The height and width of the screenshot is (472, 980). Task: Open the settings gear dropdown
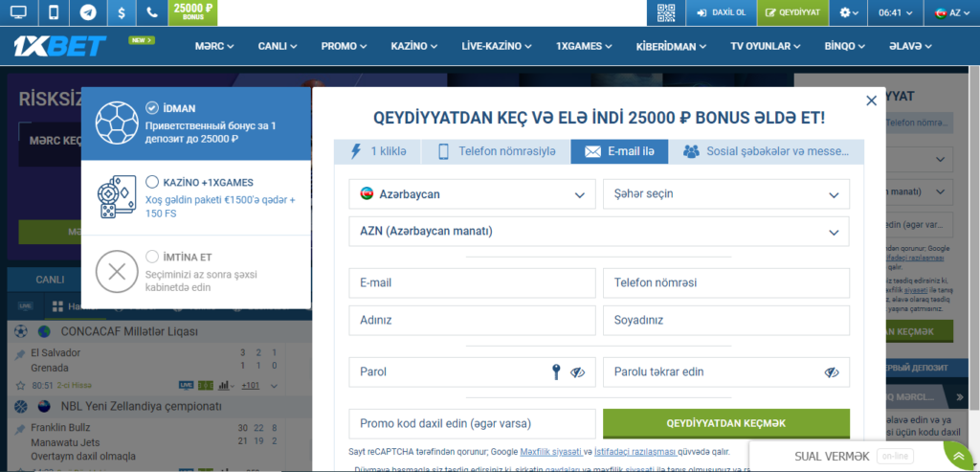(x=849, y=12)
